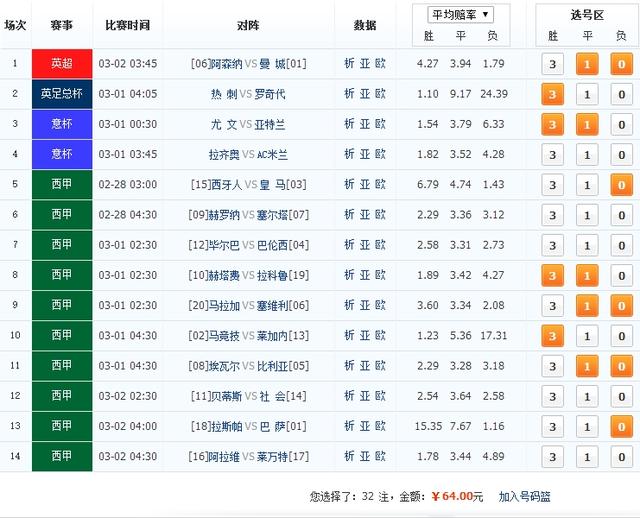Click team 阿森纳 in match 1
The height and width of the screenshot is (518, 640).
pyautogui.click(x=226, y=64)
